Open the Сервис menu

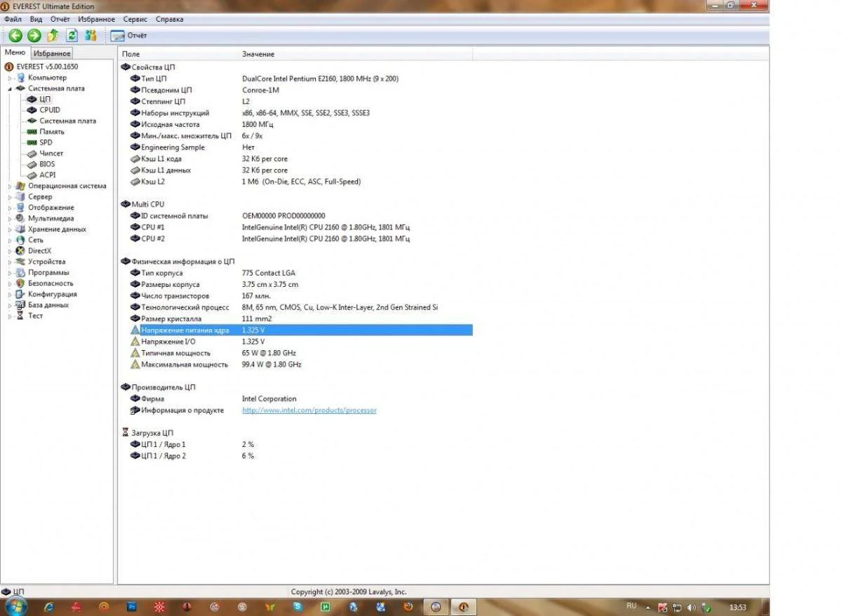coord(135,19)
